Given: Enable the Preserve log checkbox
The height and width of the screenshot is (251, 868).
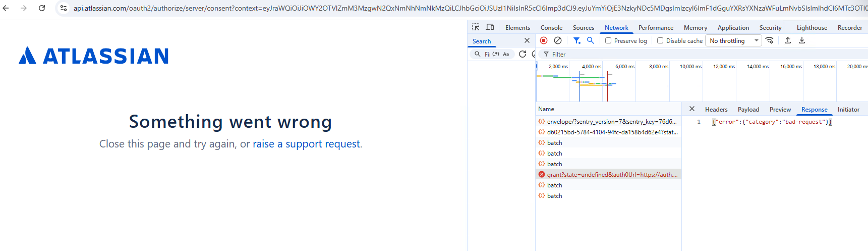Looking at the screenshot, I should point(608,41).
